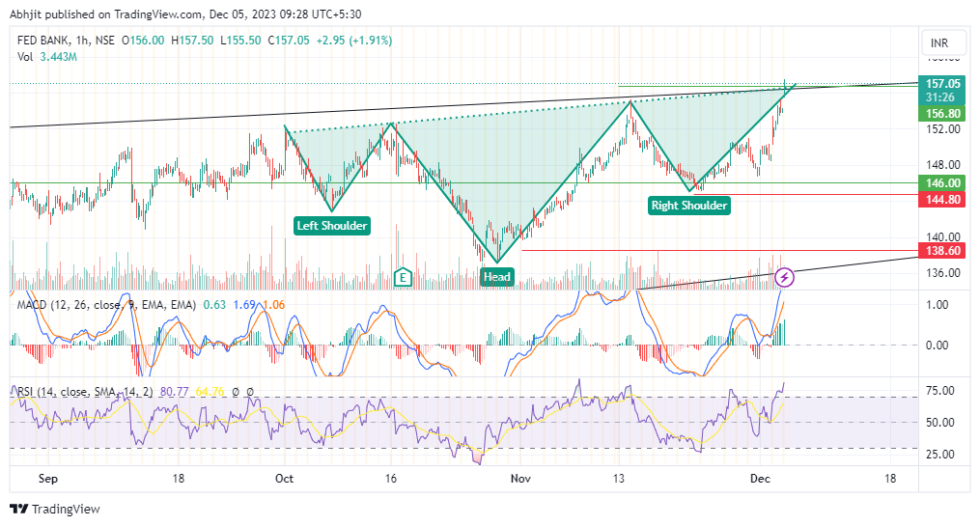Click the MACD axis label 1.00
This screenshot has height=526, width=980.
coord(937,305)
